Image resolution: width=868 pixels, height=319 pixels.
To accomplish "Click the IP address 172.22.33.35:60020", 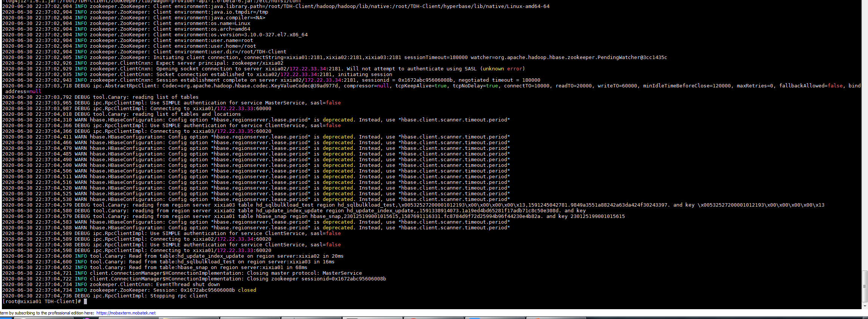I will pos(244,131).
